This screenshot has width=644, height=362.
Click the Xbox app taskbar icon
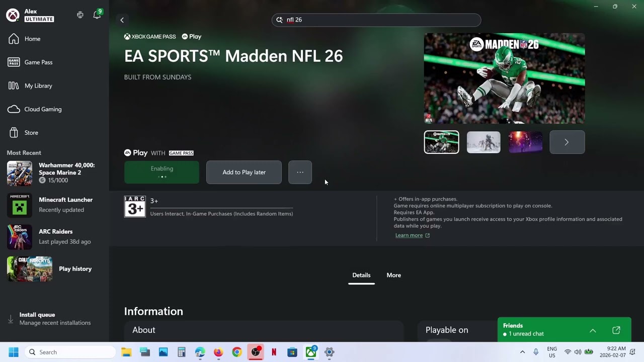click(311, 351)
